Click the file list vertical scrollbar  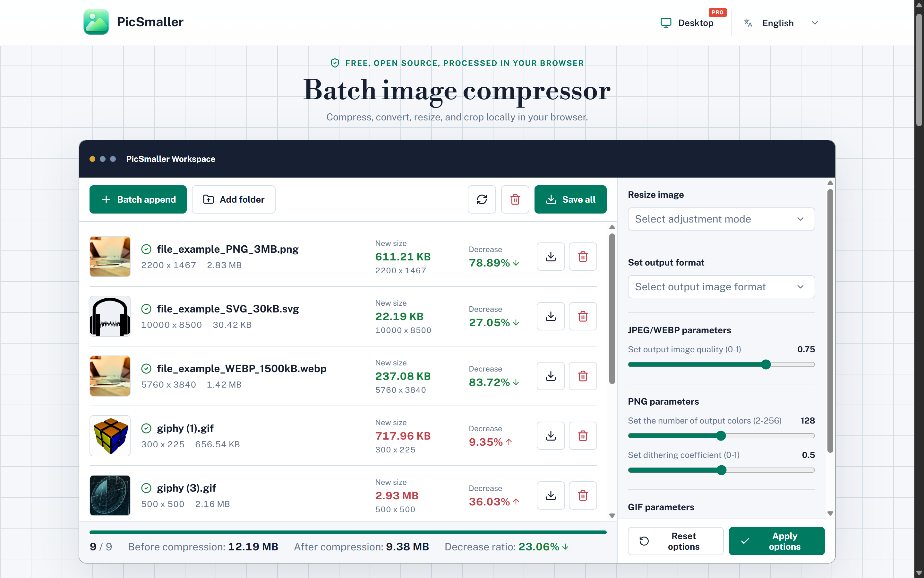click(612, 309)
